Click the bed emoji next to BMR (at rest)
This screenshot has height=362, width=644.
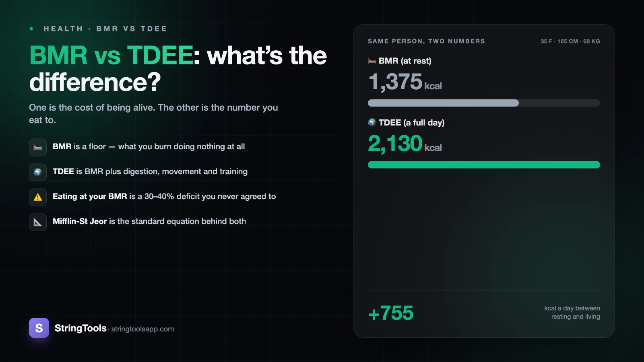pyautogui.click(x=372, y=61)
